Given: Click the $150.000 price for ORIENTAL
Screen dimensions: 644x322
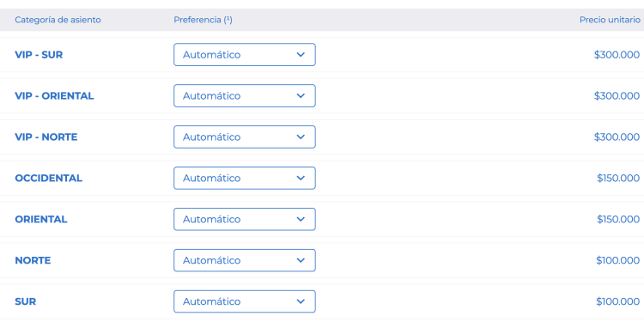Looking at the screenshot, I should [x=618, y=219].
